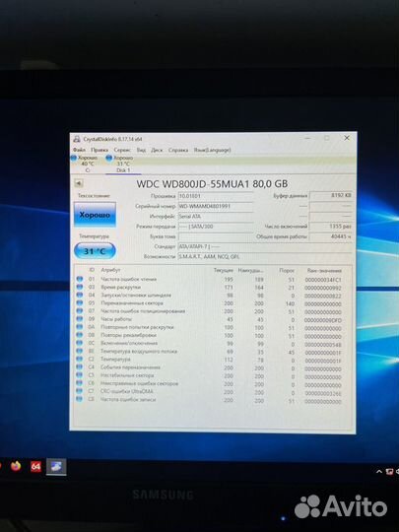This screenshot has width=399, height=532.
Task: Click the 40445 ч power-on hours value
Action: click(331, 236)
